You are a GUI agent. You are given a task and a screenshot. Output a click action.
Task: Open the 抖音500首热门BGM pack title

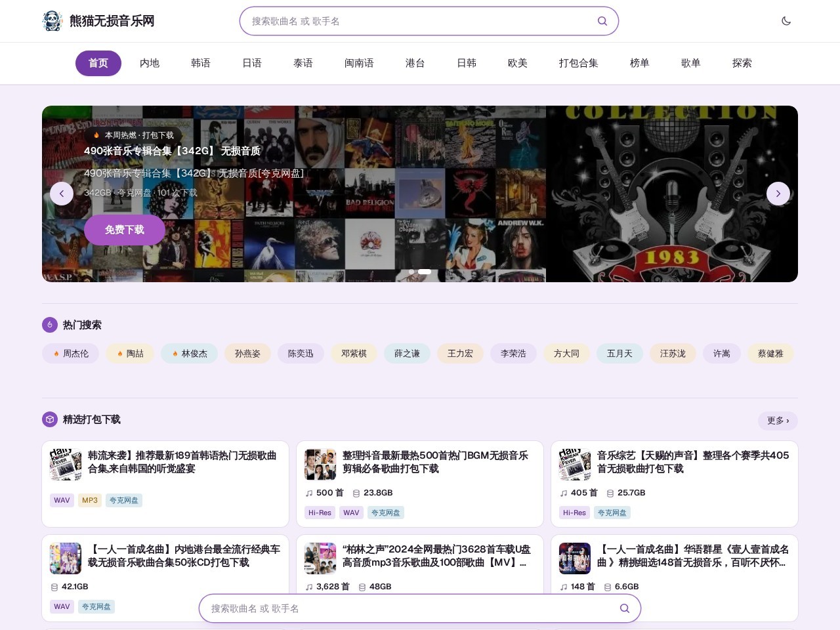coord(435,462)
